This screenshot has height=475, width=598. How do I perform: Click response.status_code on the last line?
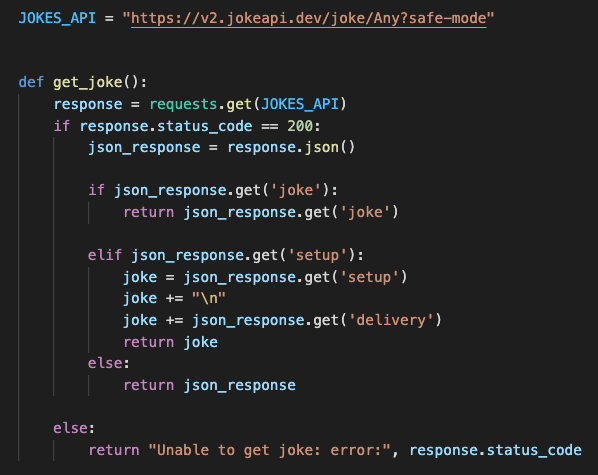[495, 450]
